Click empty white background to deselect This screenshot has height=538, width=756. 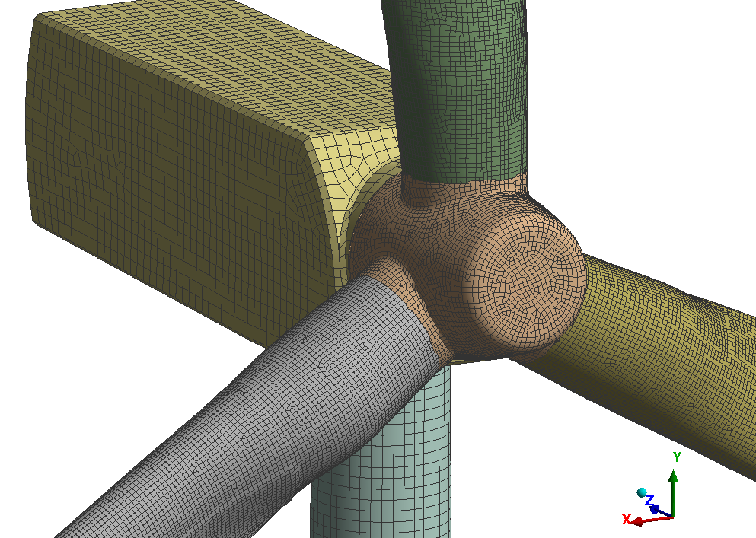point(647,114)
